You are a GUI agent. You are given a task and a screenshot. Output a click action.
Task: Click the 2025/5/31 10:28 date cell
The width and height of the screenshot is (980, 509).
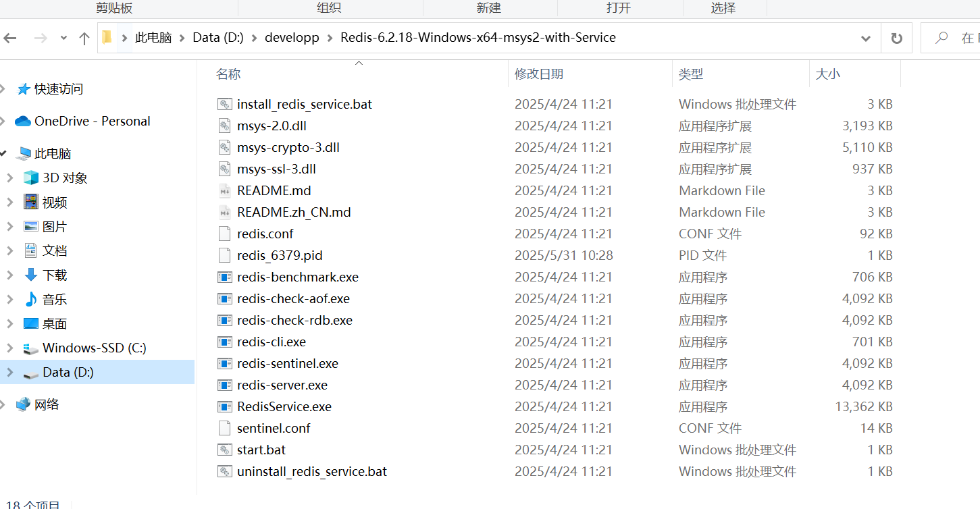click(x=564, y=255)
